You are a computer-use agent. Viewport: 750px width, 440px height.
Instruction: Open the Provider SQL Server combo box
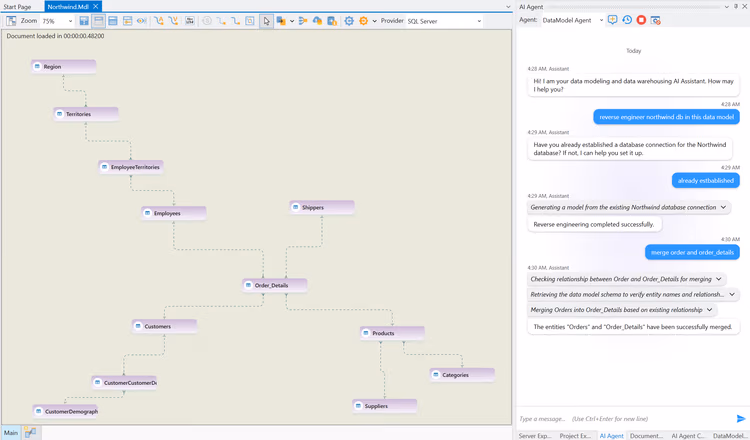pos(444,21)
